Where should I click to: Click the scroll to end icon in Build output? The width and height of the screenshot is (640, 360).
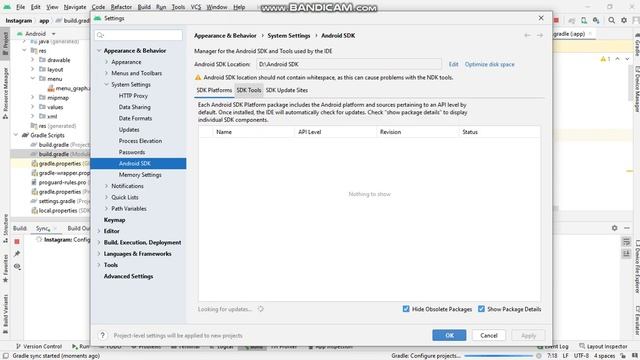(x=627, y=254)
